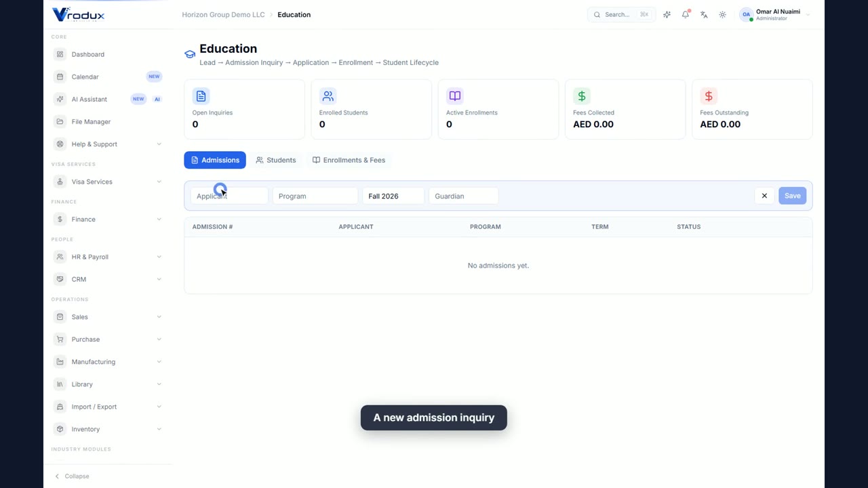
Task: Go to Horizon Group Demo LLC breadcrumb
Action: pos(223,14)
